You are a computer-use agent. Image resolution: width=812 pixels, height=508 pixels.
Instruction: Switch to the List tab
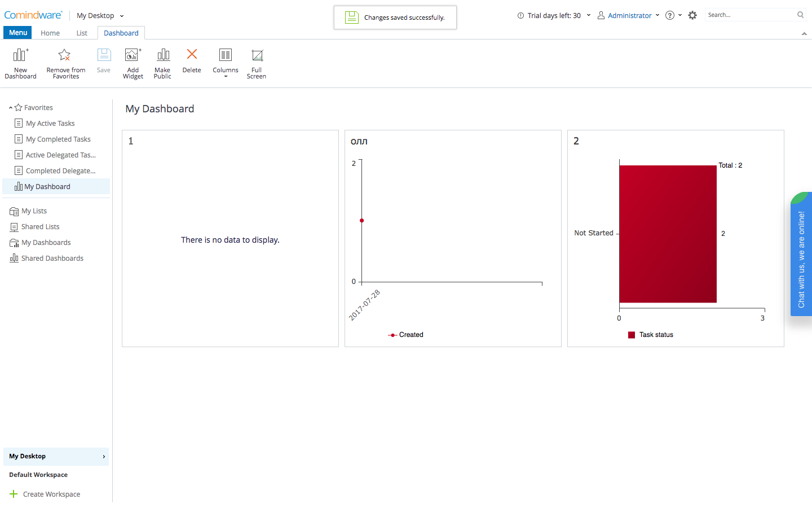(82, 33)
